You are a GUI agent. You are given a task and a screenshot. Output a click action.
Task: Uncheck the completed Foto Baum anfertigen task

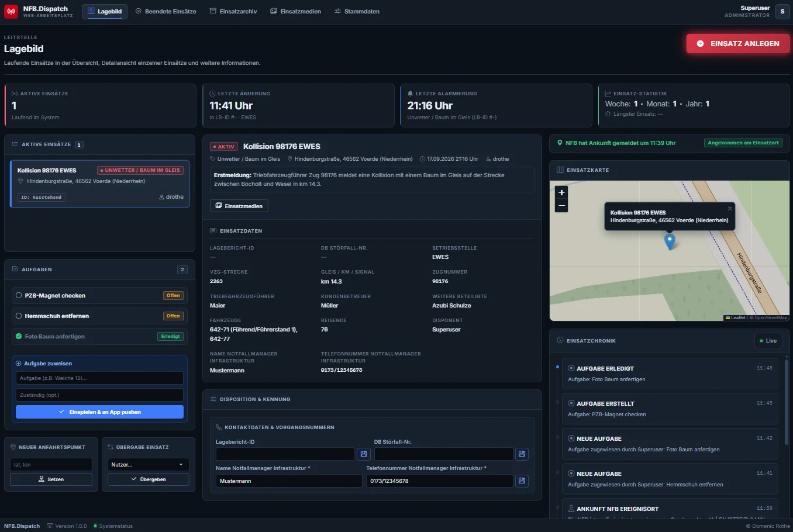point(19,336)
